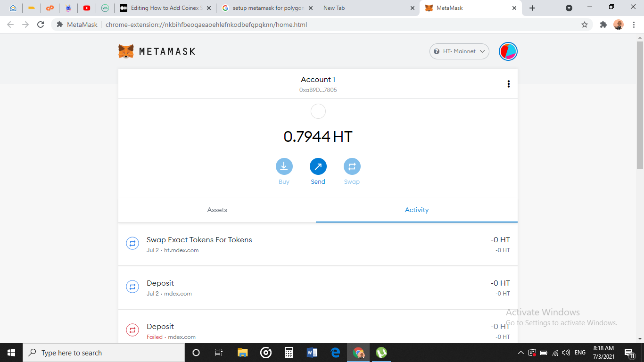Open the Chrome tab search arrow
Image resolution: width=644 pixels, height=362 pixels.
[569, 8]
